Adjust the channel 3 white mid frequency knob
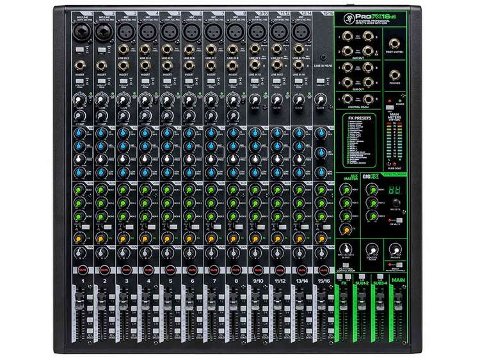480x360 pixels. click(123, 159)
